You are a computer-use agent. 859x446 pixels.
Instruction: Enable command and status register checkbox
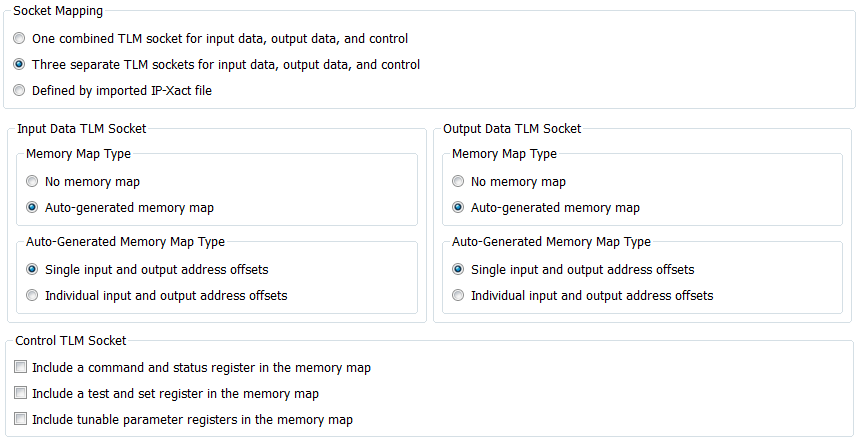coord(21,368)
